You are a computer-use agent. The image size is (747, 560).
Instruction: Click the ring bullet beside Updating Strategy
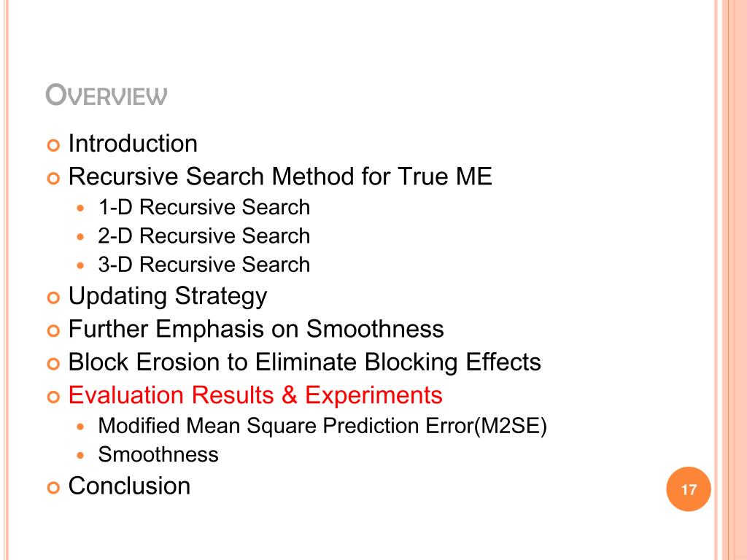click(x=53, y=297)
